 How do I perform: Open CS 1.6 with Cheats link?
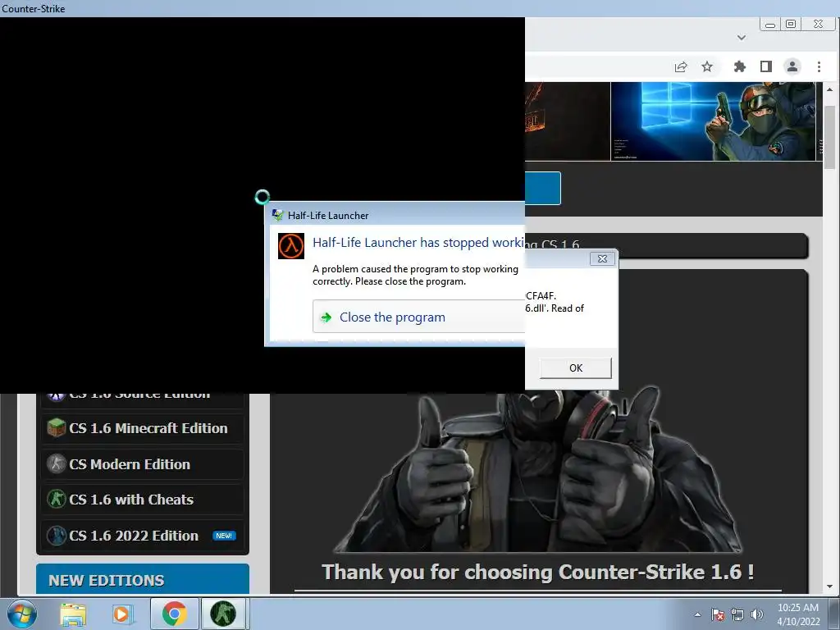143,500
